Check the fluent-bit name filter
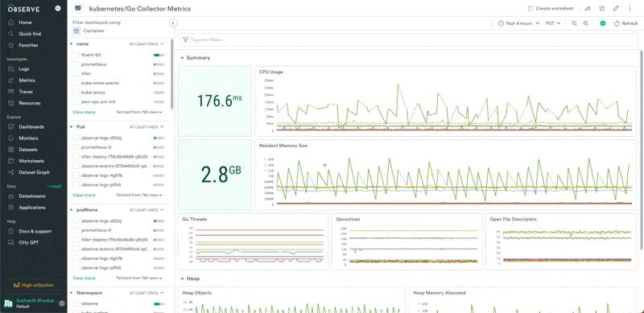The height and width of the screenshot is (313, 644). pos(76,55)
